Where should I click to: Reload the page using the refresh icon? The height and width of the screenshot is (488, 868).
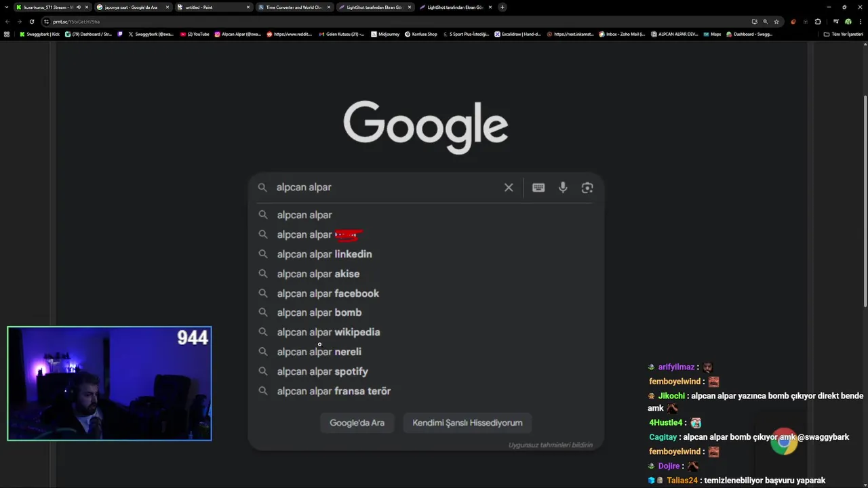click(x=31, y=22)
